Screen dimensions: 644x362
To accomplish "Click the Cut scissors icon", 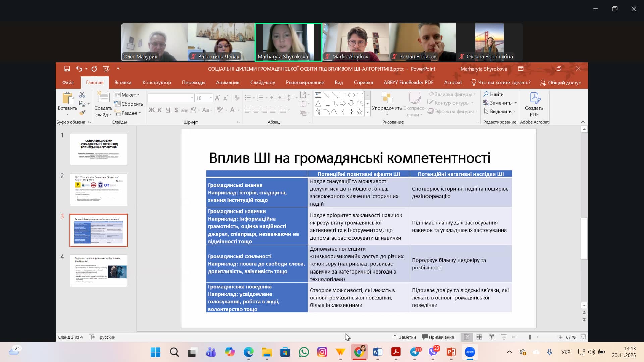I will click(82, 95).
